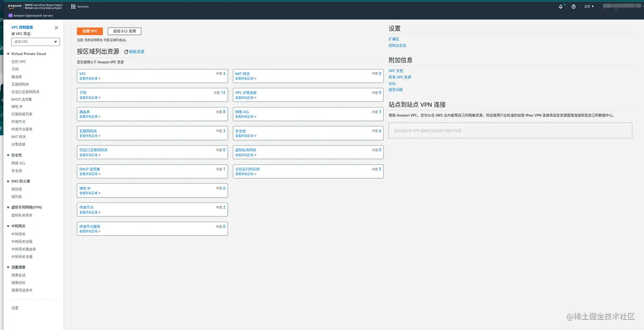Select 对等连接 in the sidebar
The height and width of the screenshot is (330, 644).
tap(18, 144)
